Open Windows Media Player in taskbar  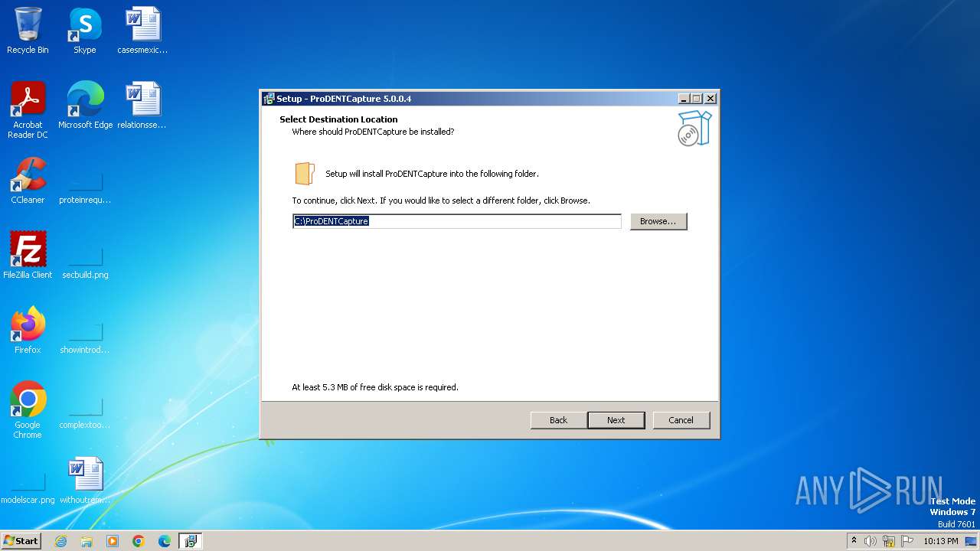coord(113,541)
